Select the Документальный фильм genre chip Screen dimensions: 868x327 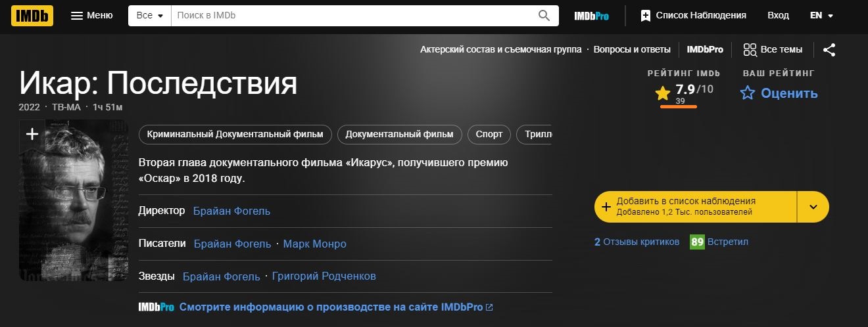point(399,134)
